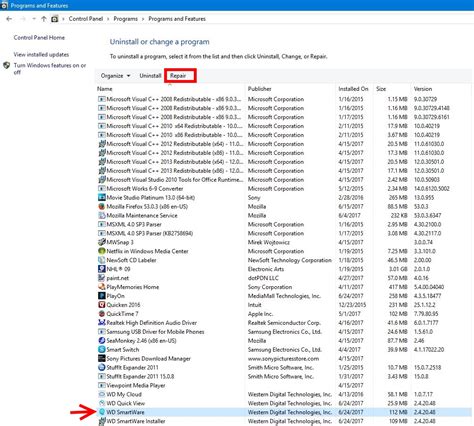Click Programs and Features breadcrumb
474x426 pixels.
tap(177, 19)
